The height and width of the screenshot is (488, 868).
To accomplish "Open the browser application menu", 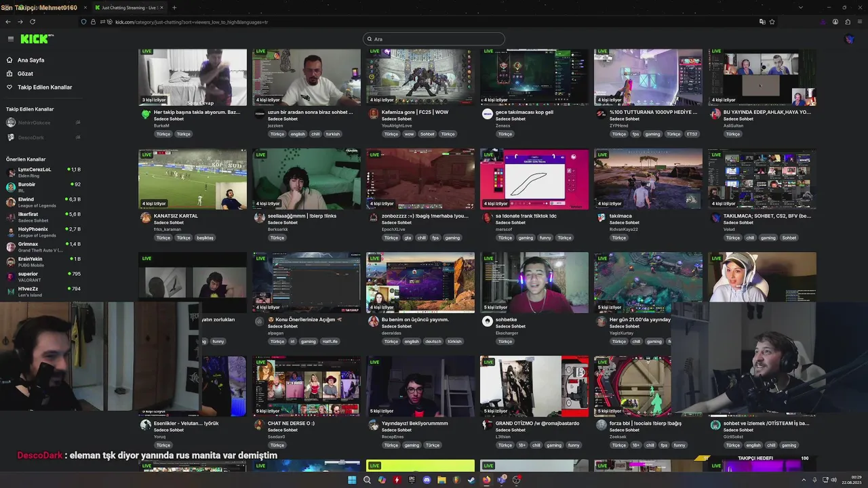I will coord(859,22).
